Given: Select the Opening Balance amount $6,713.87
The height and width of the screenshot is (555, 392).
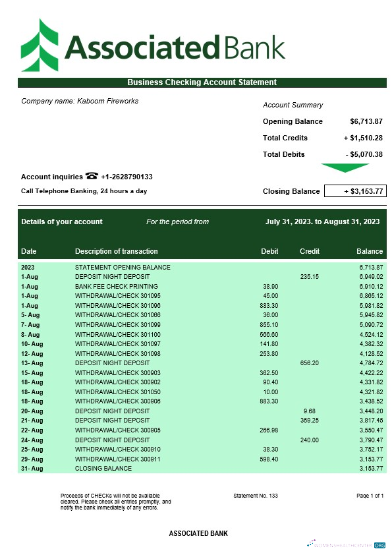Looking at the screenshot, I should pyautogui.click(x=366, y=121).
